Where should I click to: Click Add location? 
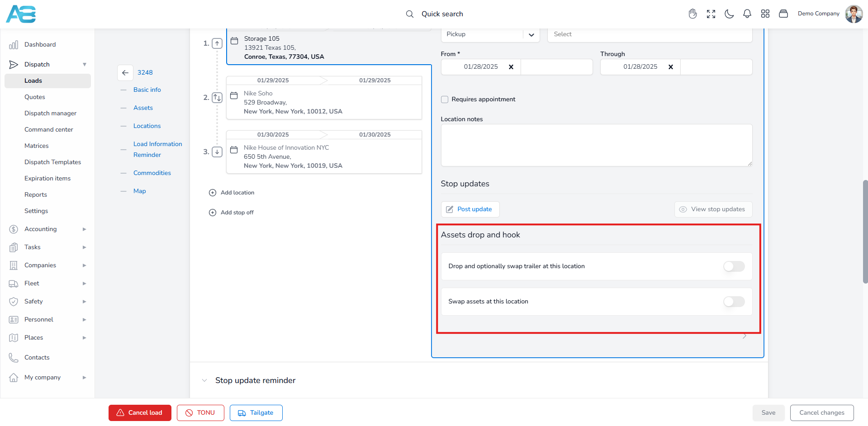click(x=232, y=193)
